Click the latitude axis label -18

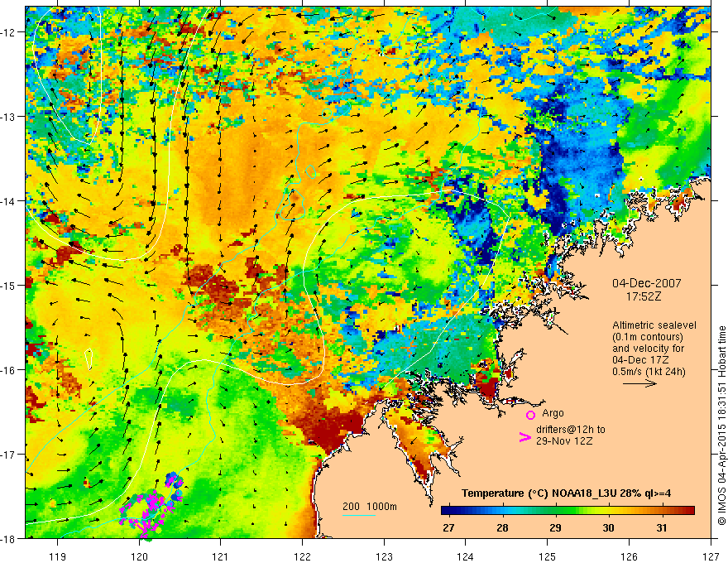point(8,538)
